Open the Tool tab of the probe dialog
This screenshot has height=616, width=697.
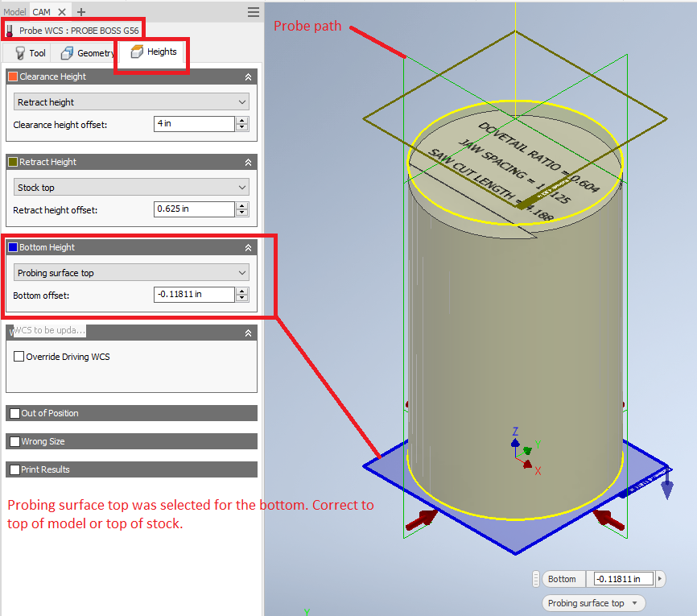(32, 52)
